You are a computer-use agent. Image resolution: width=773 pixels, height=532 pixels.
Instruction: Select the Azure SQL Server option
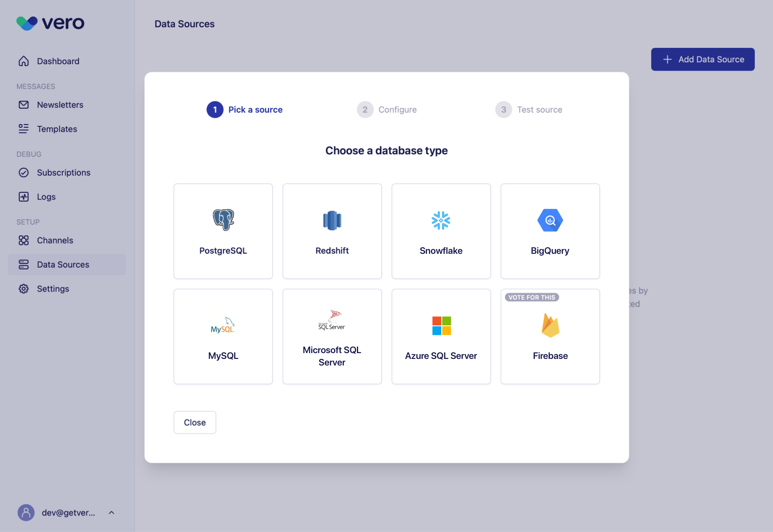(x=441, y=336)
